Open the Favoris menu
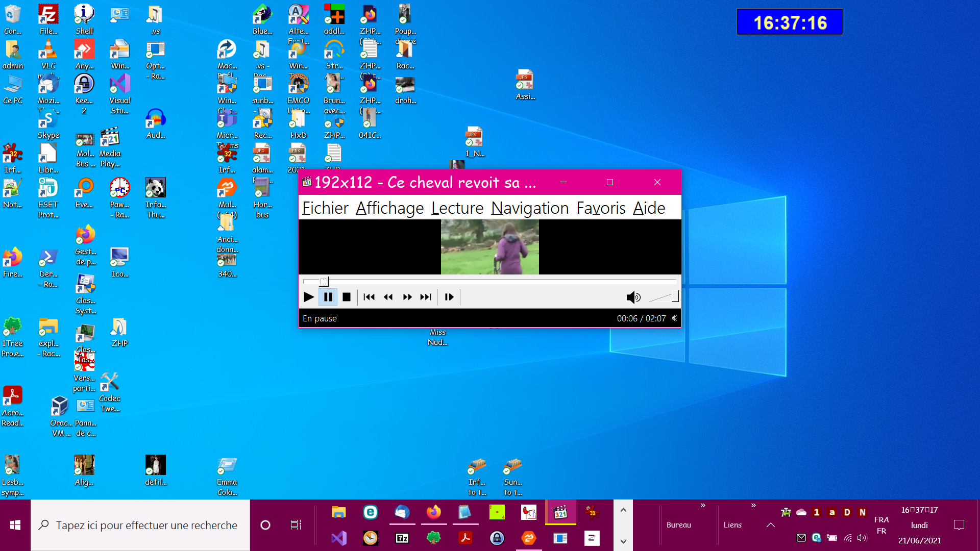This screenshot has width=980, height=551. pyautogui.click(x=601, y=208)
